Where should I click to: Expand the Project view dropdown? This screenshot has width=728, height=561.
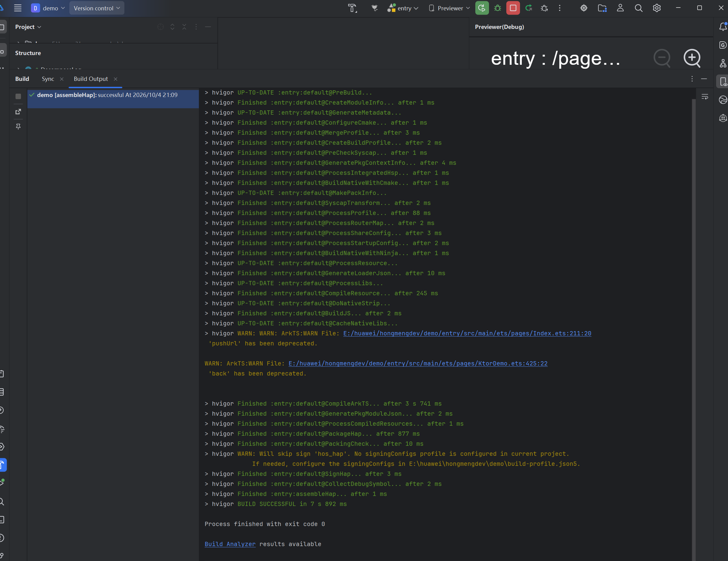(x=28, y=27)
